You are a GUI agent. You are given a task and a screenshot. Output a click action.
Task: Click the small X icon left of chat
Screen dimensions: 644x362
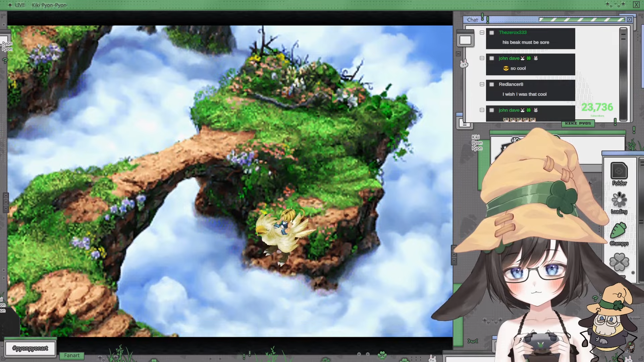[x=459, y=54]
